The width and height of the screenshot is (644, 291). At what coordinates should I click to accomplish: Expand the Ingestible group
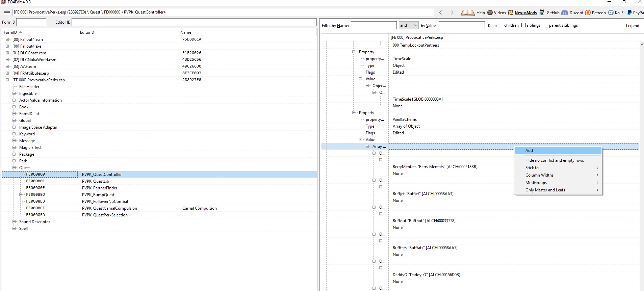tap(14, 94)
